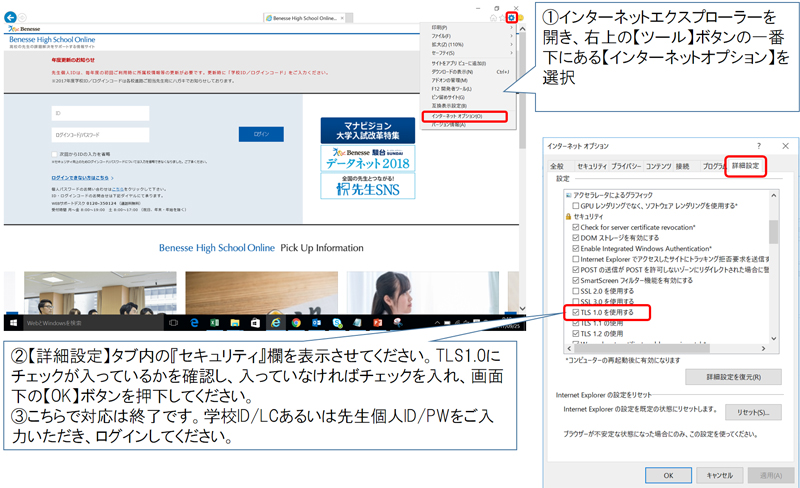Click settings list left scroll arrow

coord(569,349)
